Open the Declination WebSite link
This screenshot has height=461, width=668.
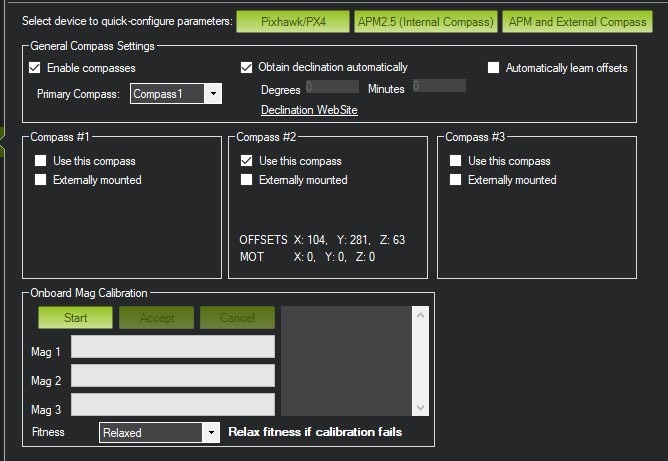[309, 110]
